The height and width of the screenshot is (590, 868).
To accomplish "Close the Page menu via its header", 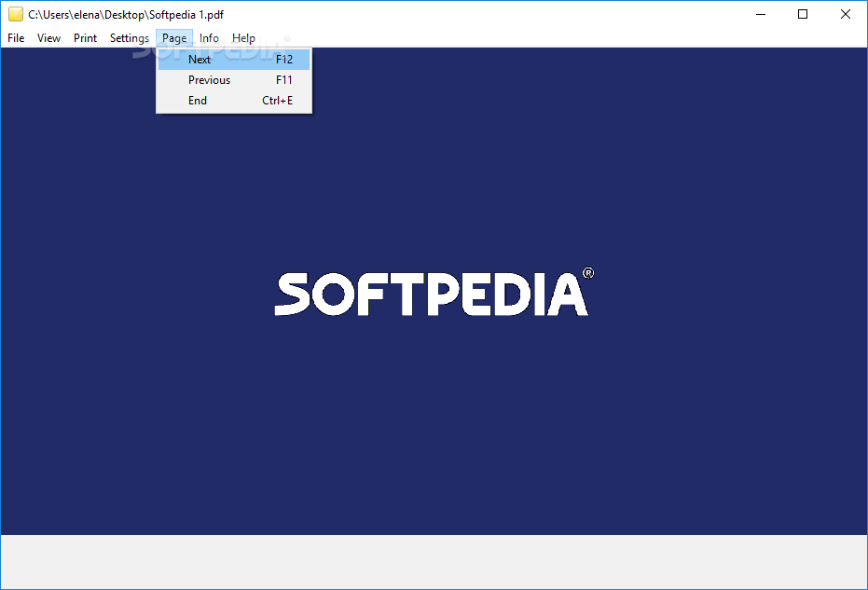I will pos(174,38).
